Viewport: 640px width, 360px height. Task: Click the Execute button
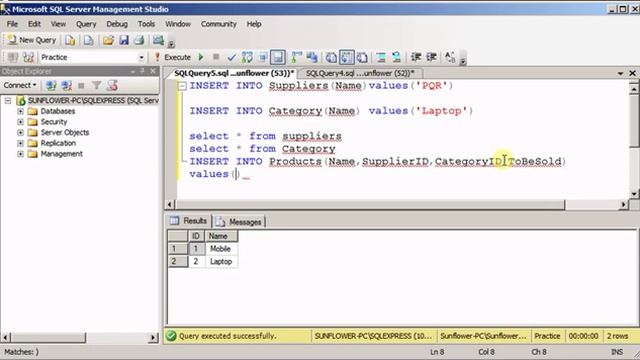[172, 58]
